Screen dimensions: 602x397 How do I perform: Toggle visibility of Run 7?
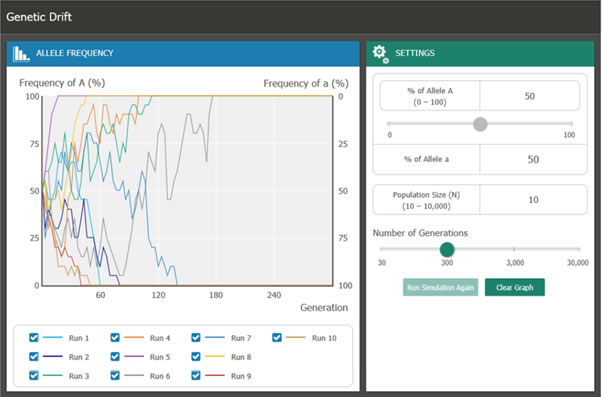click(x=196, y=337)
